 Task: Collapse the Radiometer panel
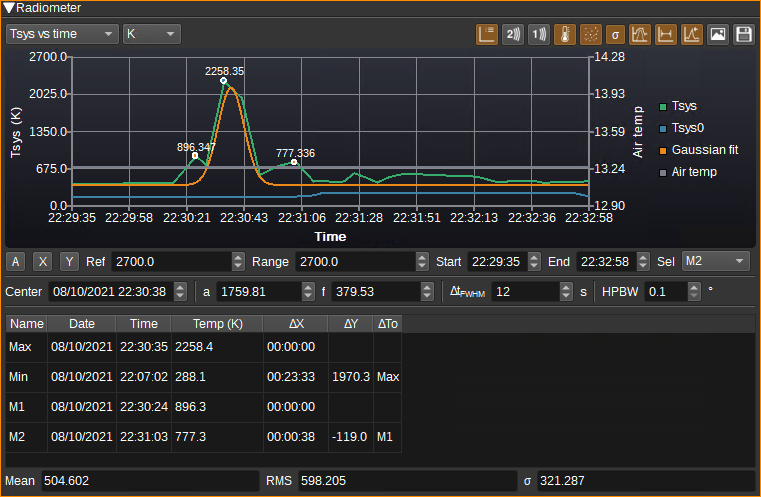point(9,8)
